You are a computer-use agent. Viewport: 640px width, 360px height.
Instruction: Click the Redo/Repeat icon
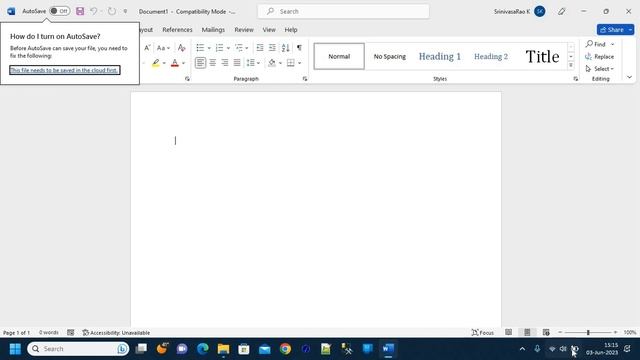tap(112, 11)
